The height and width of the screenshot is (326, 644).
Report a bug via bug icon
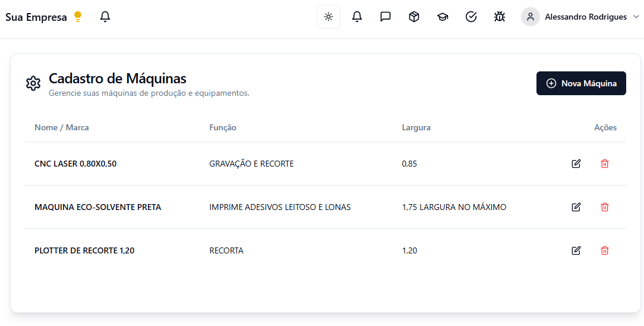pos(500,17)
